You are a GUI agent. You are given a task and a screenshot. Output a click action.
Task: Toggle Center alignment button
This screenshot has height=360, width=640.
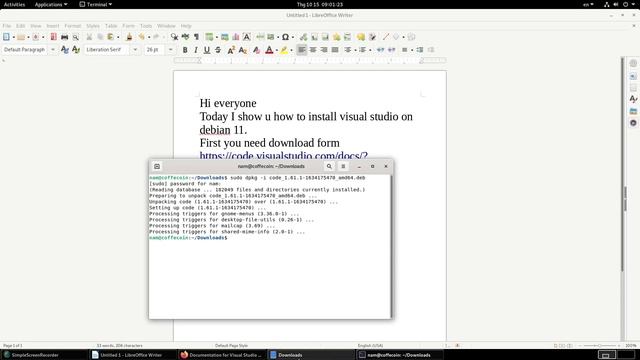[313, 50]
